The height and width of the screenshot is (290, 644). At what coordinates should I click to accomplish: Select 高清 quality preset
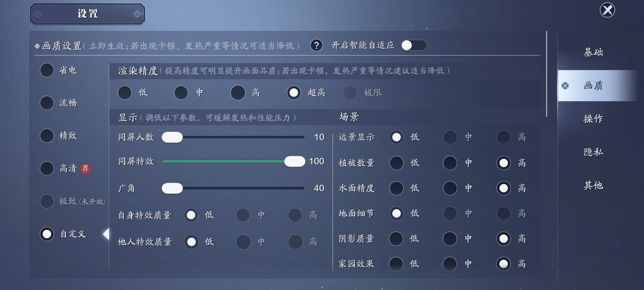click(47, 168)
